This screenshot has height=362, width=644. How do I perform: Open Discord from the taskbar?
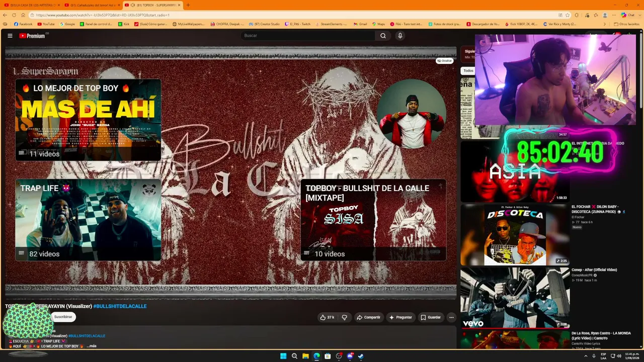(350, 356)
